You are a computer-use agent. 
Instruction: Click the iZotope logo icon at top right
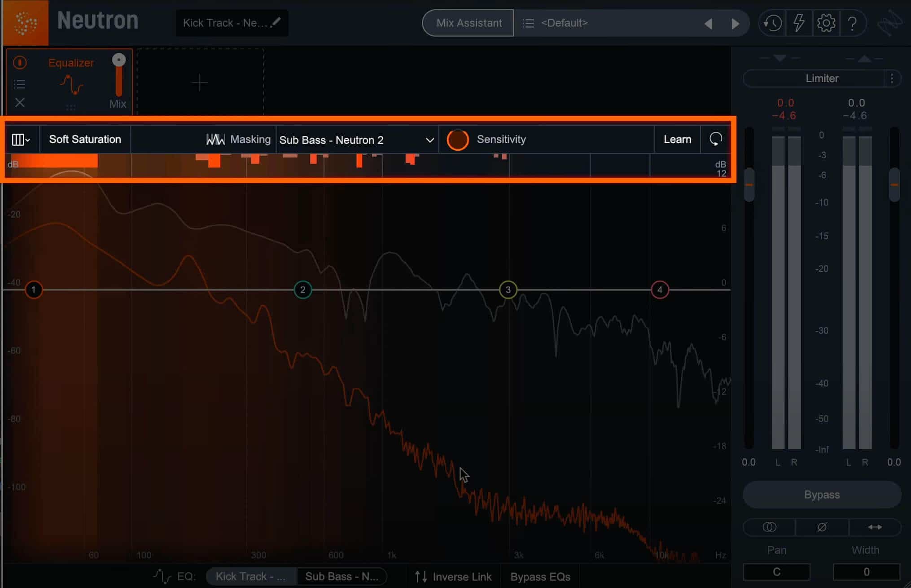click(890, 22)
